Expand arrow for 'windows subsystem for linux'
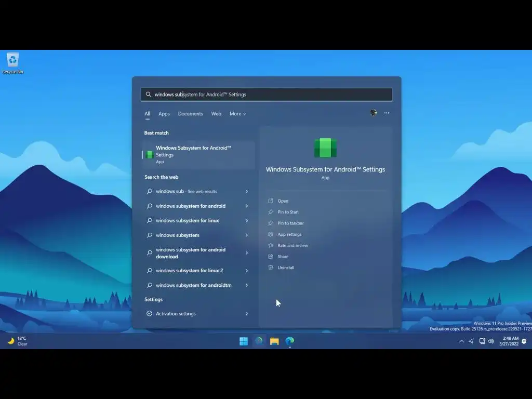532x399 pixels. point(247,220)
